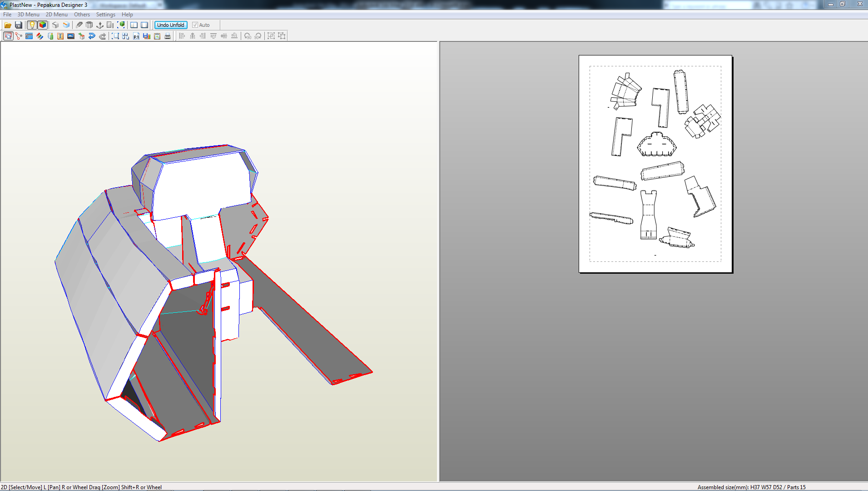Open the Others menu
This screenshot has width=868, height=491.
click(x=82, y=14)
